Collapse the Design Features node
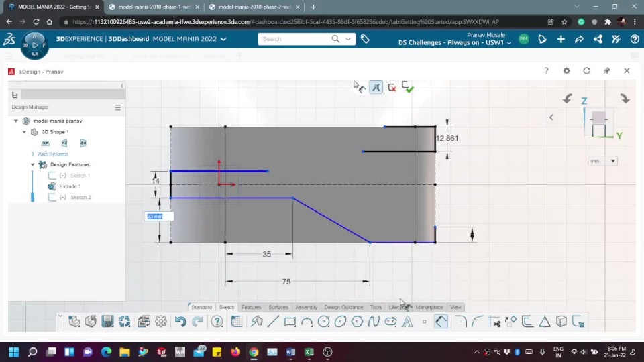The height and width of the screenshot is (362, 644). [33, 165]
